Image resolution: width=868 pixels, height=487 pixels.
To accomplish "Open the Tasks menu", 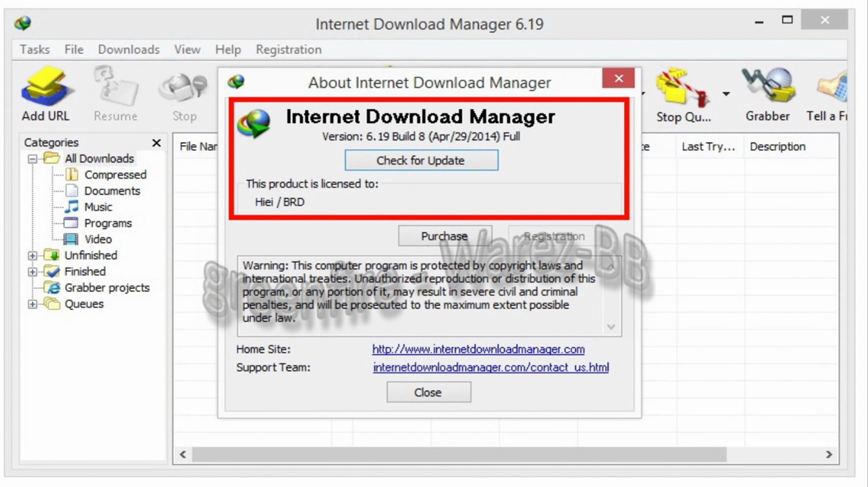I will (x=35, y=50).
